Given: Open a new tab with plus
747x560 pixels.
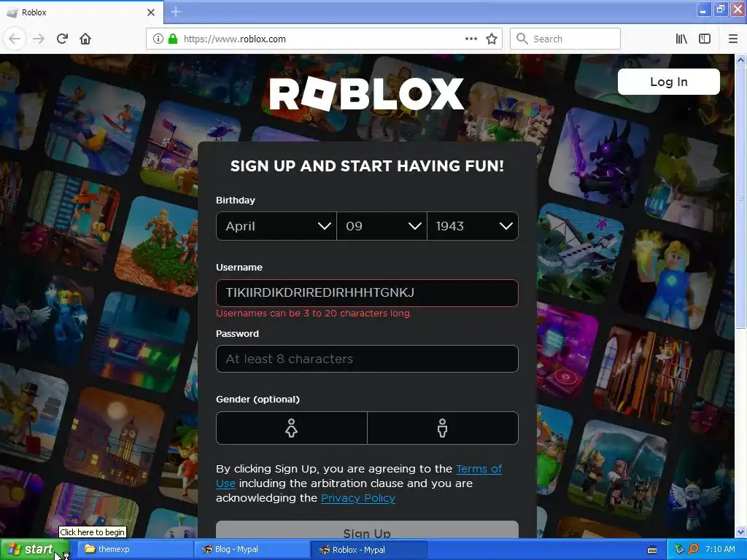Looking at the screenshot, I should pos(176,12).
